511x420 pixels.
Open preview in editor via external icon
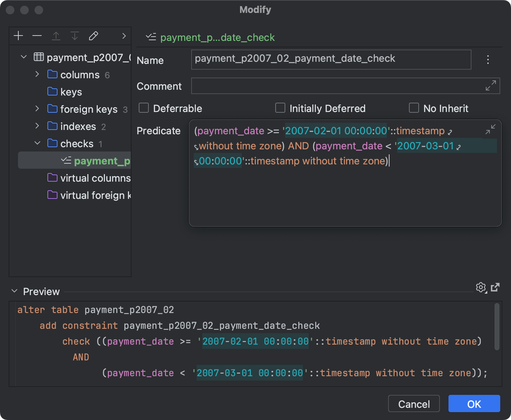(496, 287)
